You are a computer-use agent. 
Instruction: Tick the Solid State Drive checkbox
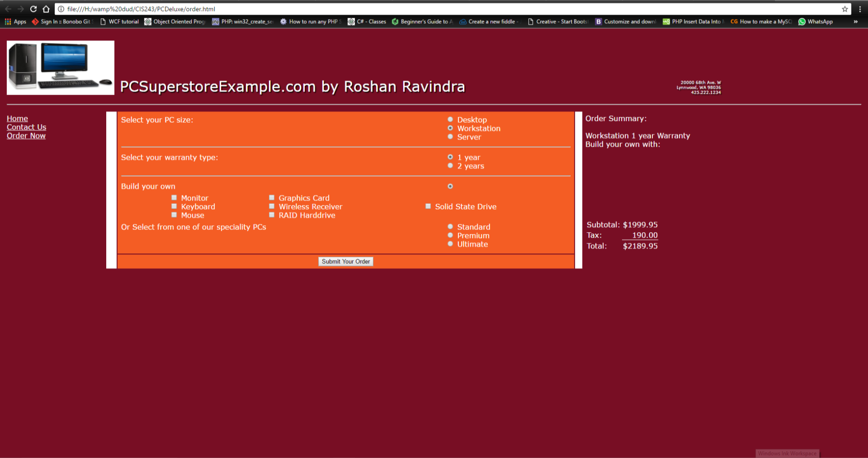point(428,206)
